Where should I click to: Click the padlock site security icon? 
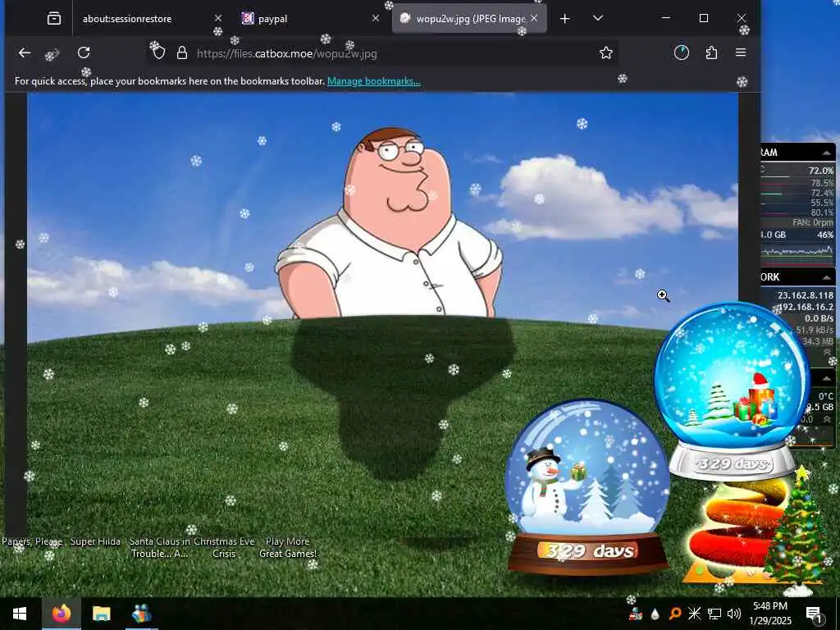point(182,53)
